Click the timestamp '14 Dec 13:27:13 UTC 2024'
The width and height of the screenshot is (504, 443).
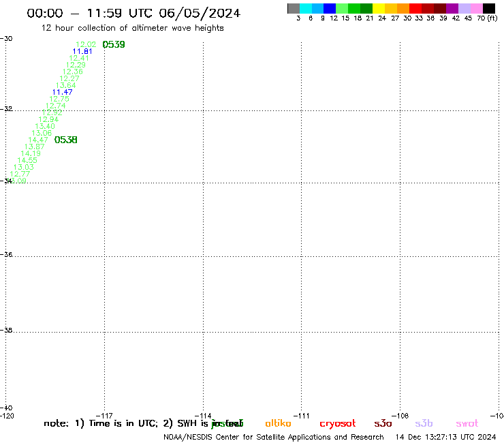(x=446, y=438)
